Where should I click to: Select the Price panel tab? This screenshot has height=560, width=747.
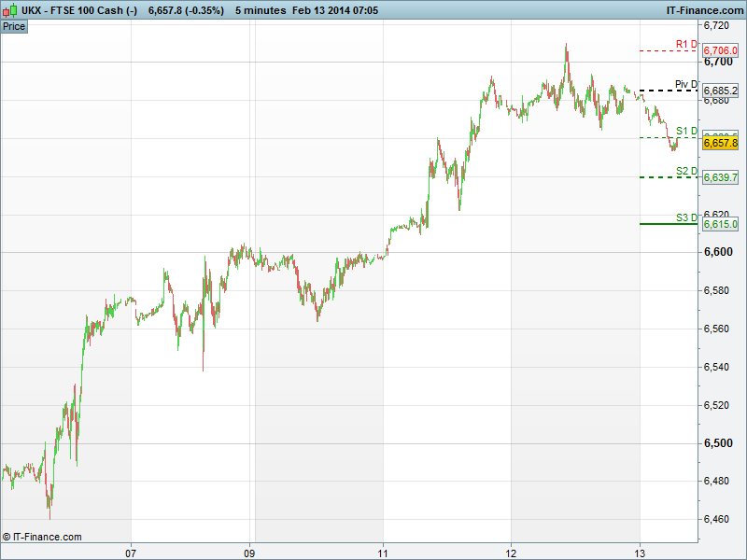tap(14, 26)
